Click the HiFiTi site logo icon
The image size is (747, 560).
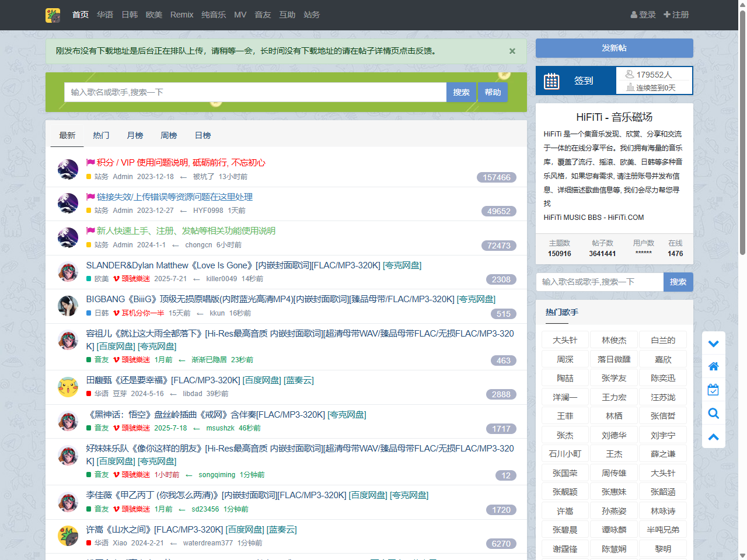[53, 15]
